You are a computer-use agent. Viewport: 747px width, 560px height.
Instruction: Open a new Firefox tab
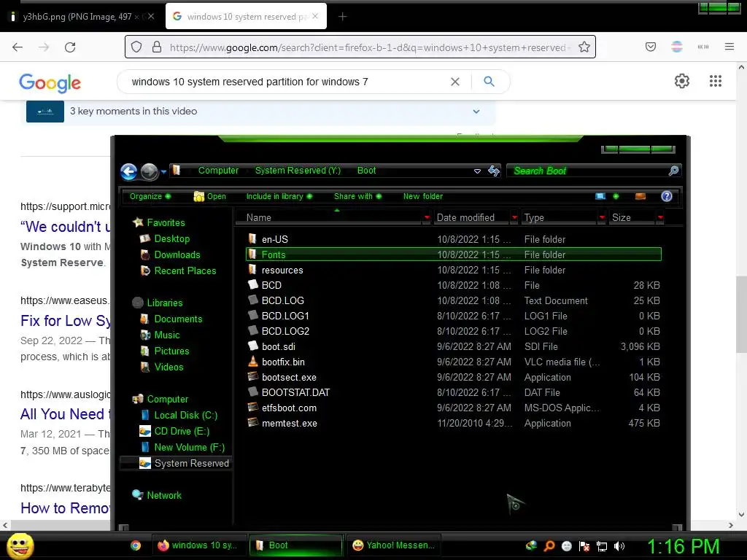coord(343,17)
